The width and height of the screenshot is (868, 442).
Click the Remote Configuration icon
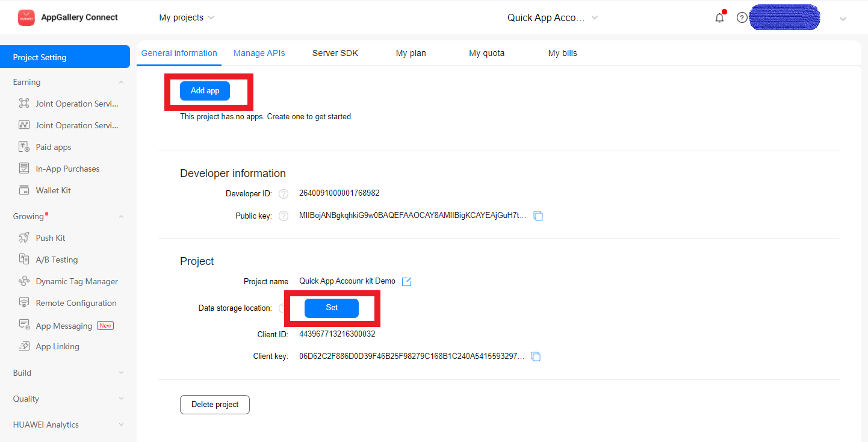click(24, 303)
